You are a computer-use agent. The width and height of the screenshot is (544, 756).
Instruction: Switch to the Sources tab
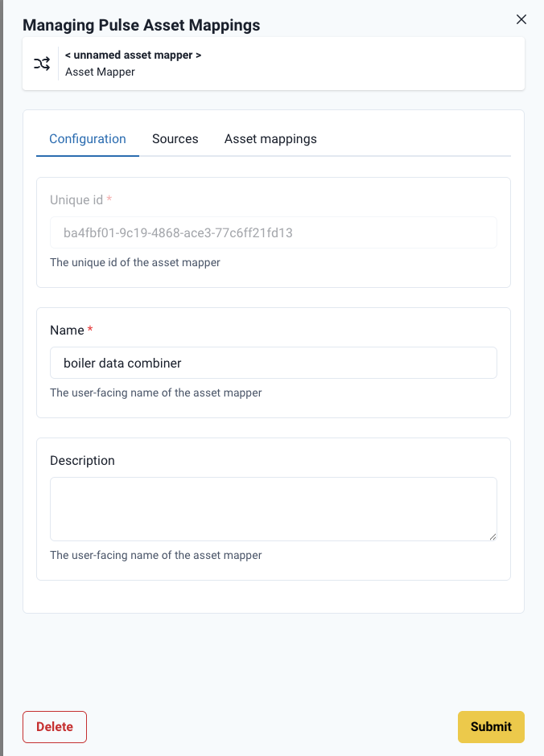[x=175, y=138]
